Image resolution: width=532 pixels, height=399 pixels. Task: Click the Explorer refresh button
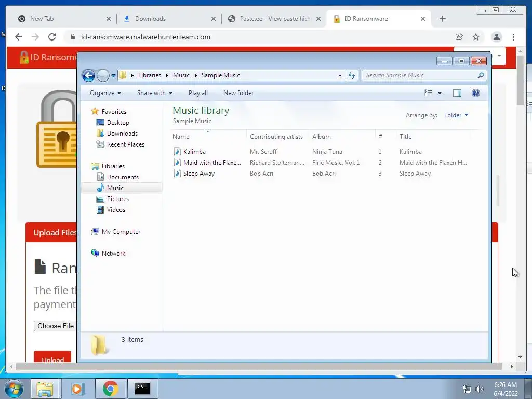tap(352, 76)
